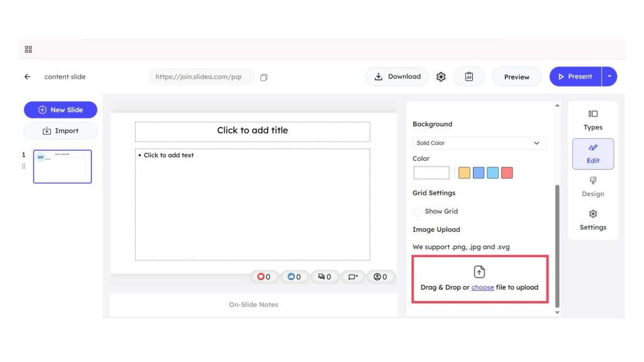Click the apps grid icon top left

pyautogui.click(x=28, y=48)
